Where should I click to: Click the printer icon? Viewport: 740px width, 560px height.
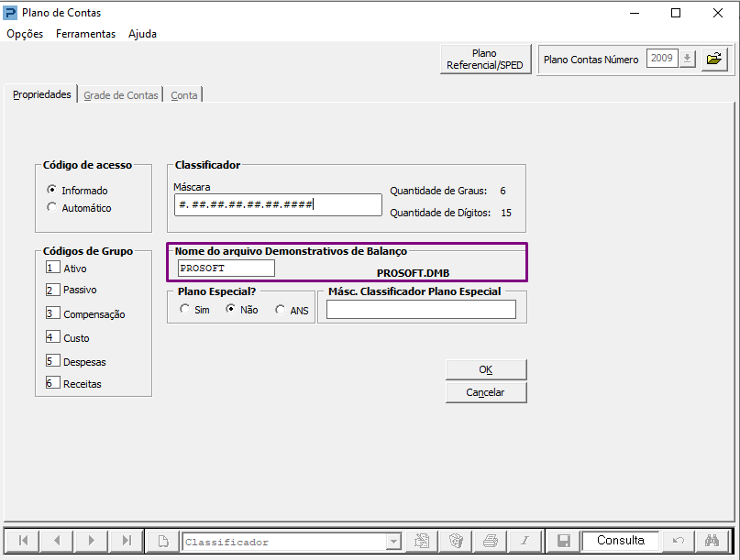point(491,541)
